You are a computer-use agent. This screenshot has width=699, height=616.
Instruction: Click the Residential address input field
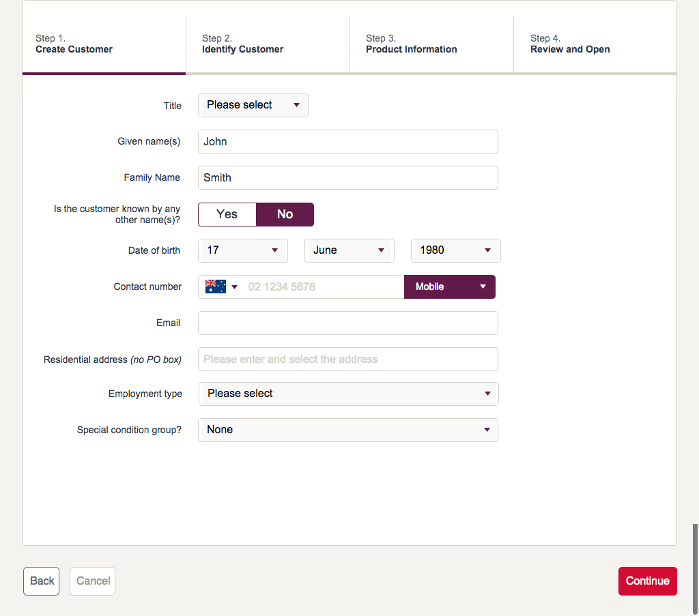[348, 360]
